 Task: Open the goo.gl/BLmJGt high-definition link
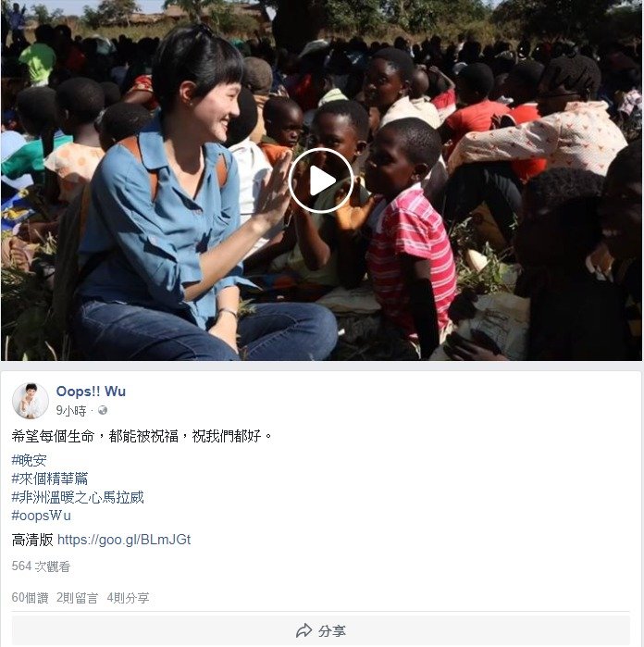pos(124,540)
